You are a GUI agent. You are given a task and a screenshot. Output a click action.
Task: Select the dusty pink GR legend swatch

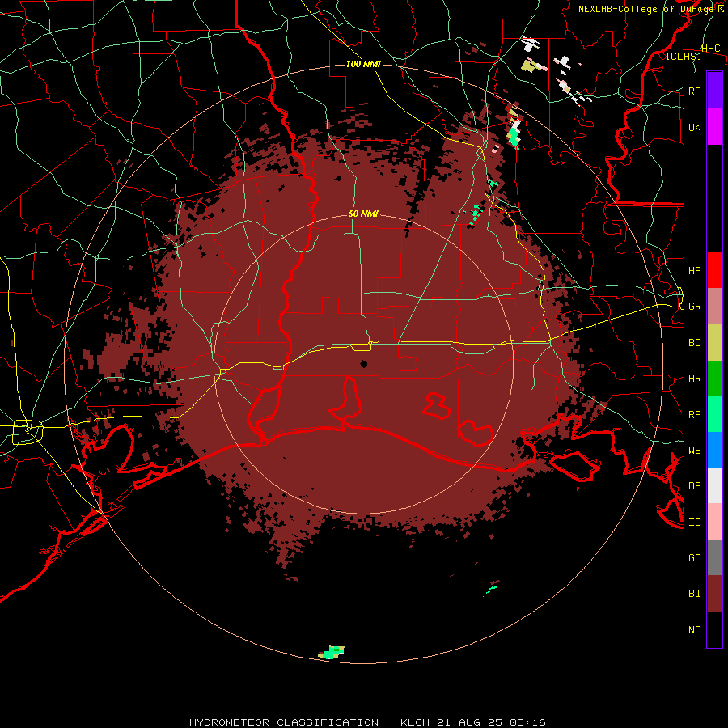[714, 306]
